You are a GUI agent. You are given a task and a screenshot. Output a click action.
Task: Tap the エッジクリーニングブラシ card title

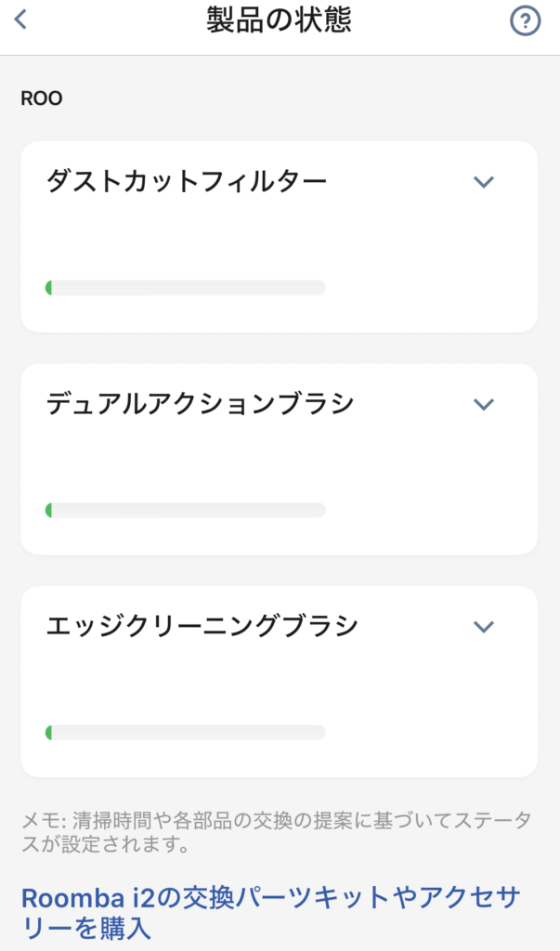[x=202, y=626]
